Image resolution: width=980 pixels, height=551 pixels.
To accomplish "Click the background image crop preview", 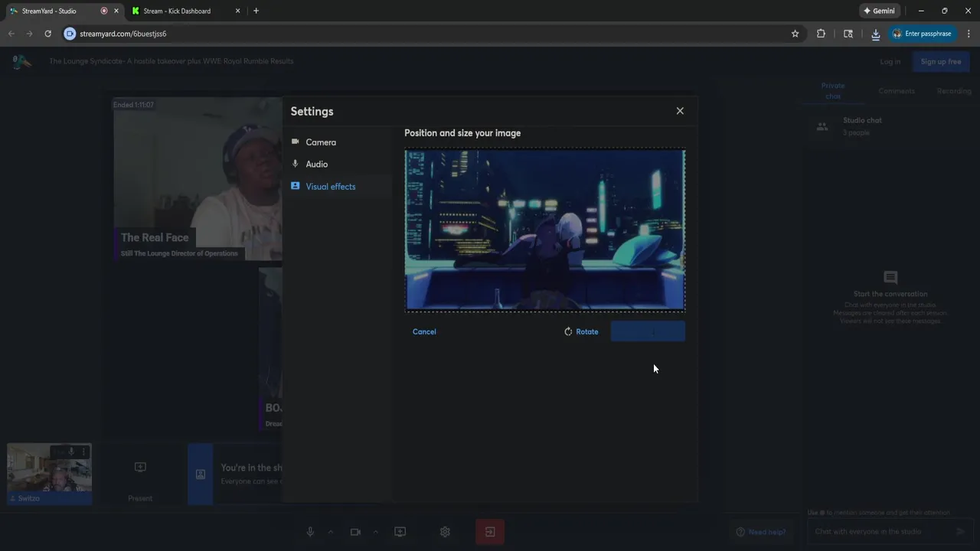I will point(545,230).
